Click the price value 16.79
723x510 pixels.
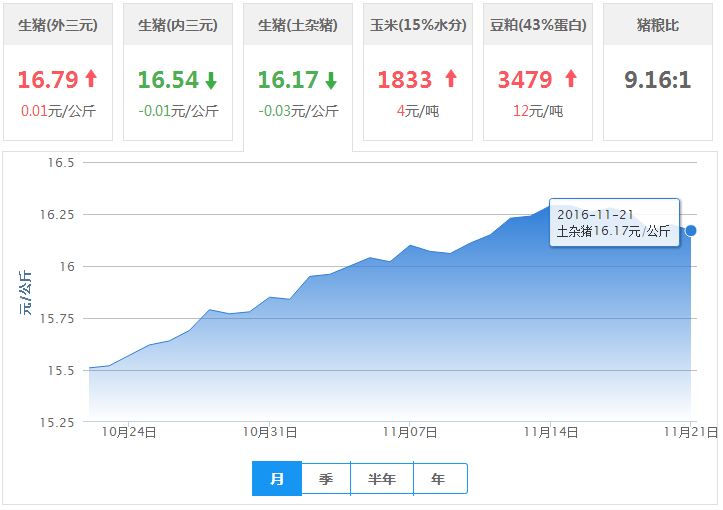[48, 80]
